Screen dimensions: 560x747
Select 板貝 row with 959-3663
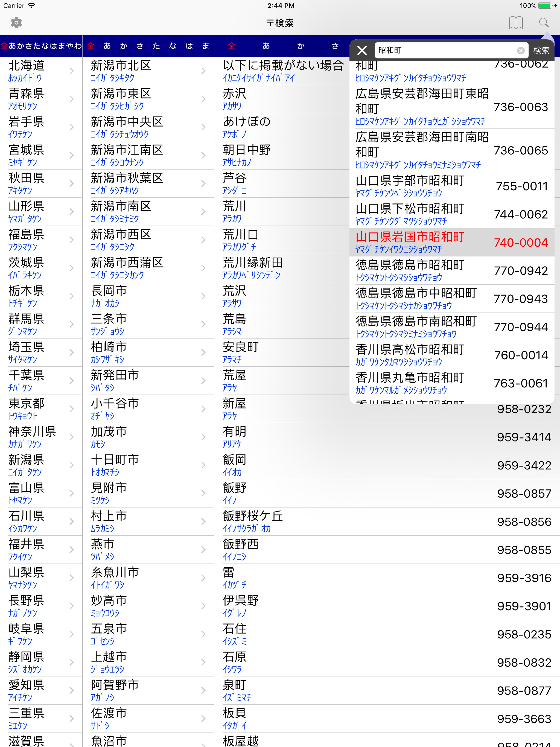pos(387,719)
